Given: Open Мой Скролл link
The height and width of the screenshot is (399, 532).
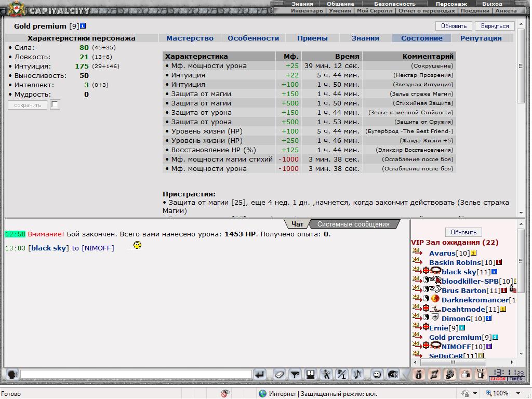Looking at the screenshot, I should tap(375, 10).
